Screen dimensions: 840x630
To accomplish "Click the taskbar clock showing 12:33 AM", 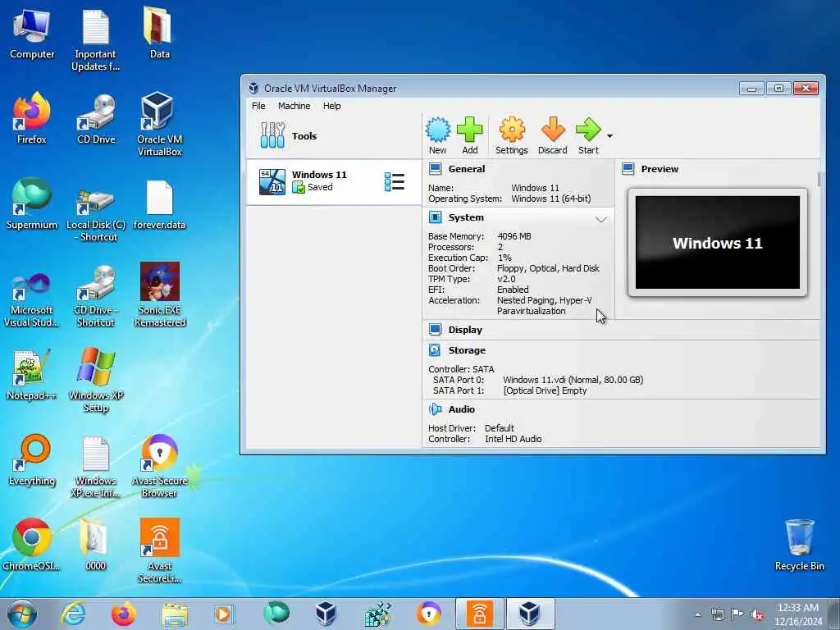I will click(797, 614).
